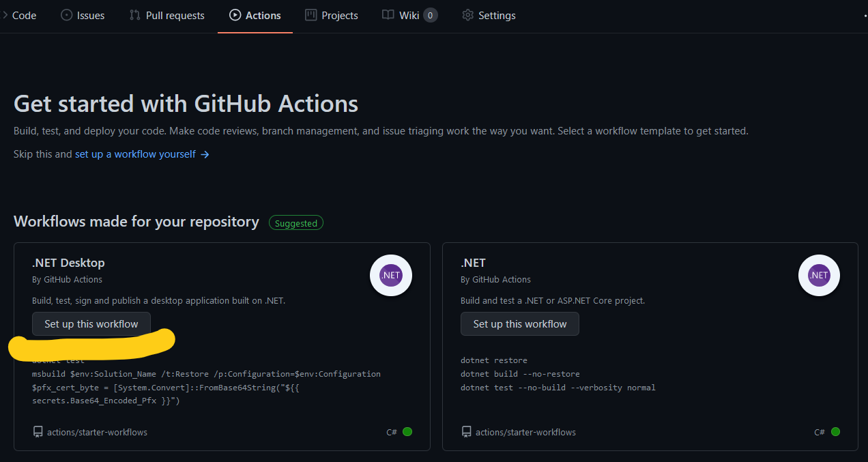
Task: Click the 'dotnet restore' code line
Action: pyautogui.click(x=494, y=360)
